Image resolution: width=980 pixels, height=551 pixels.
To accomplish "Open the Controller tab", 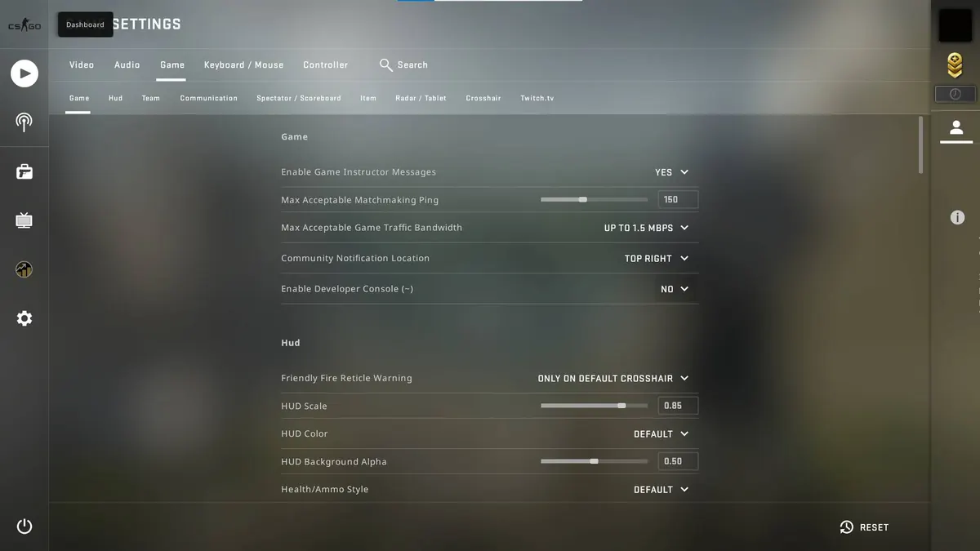I will [326, 64].
